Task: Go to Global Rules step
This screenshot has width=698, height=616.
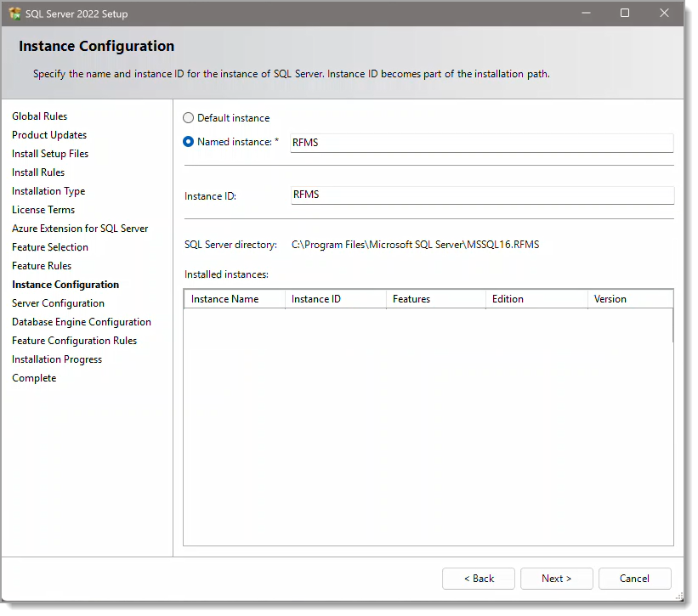Action: tap(40, 116)
